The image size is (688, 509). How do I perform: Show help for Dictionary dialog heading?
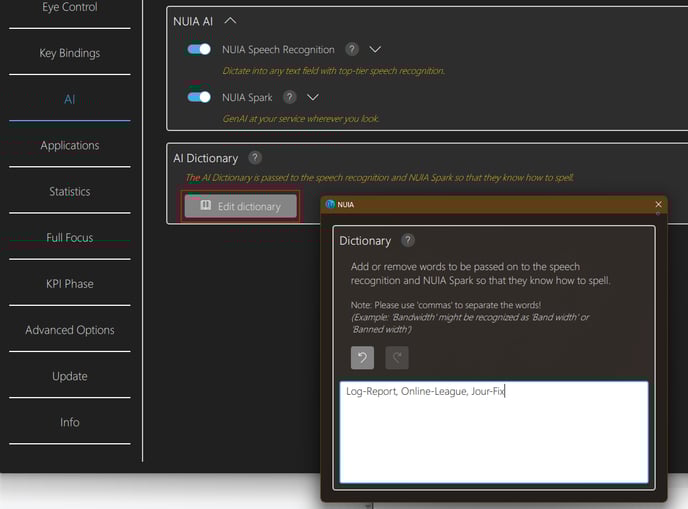point(408,240)
